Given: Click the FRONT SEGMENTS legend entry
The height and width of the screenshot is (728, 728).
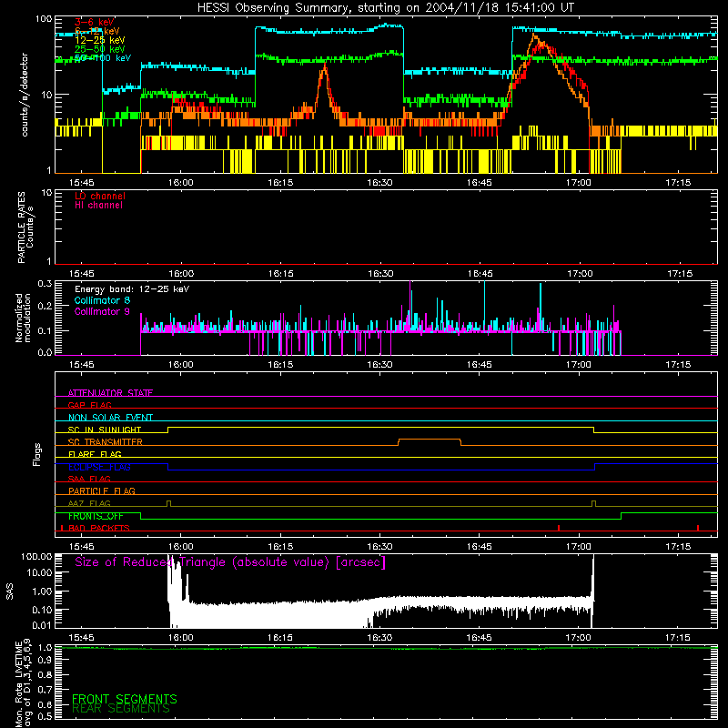Looking at the screenshot, I should point(125,699).
